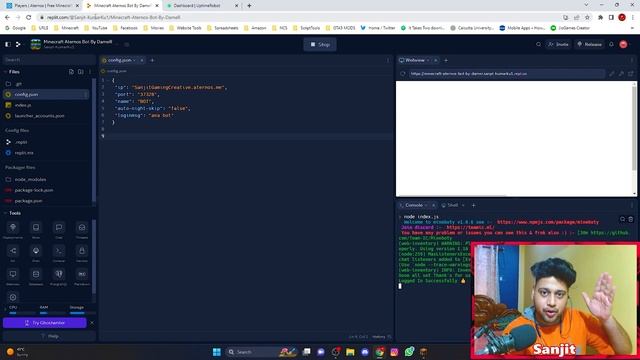The image size is (640, 360).
Task: Close the Webview tab
Action: click(x=436, y=60)
